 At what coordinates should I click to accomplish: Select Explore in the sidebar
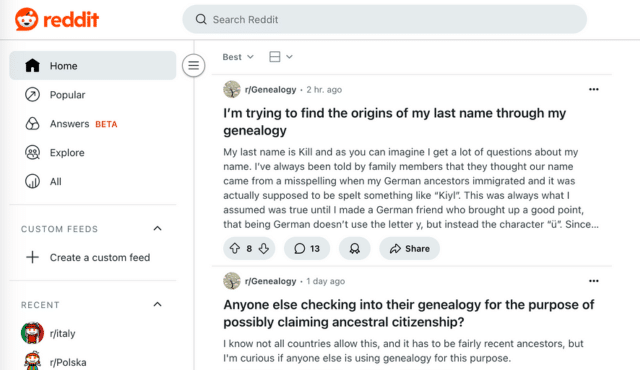[x=93, y=153]
